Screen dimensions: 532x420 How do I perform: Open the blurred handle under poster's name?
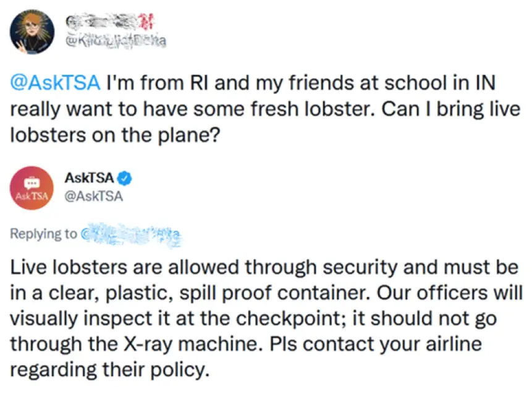pyautogui.click(x=116, y=41)
